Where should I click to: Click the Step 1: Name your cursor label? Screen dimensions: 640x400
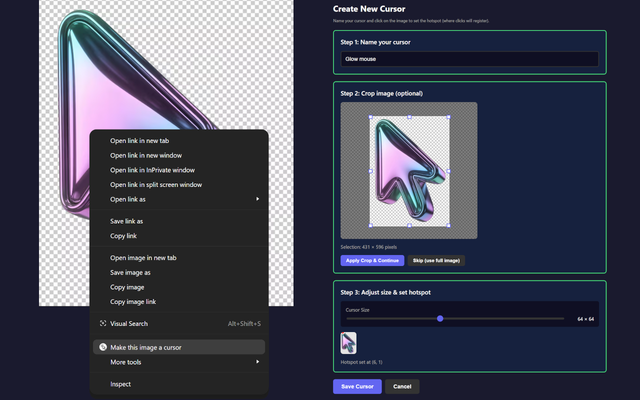[376, 42]
